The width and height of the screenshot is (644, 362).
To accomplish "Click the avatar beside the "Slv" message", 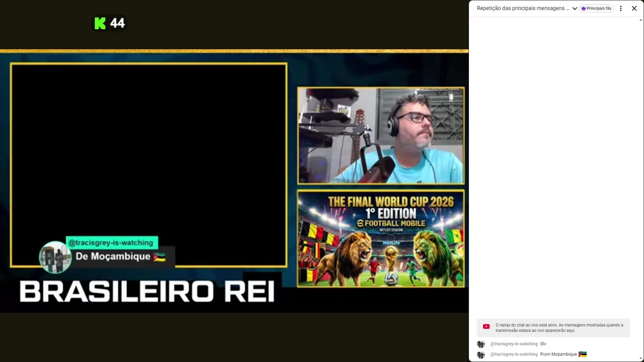I will [481, 344].
